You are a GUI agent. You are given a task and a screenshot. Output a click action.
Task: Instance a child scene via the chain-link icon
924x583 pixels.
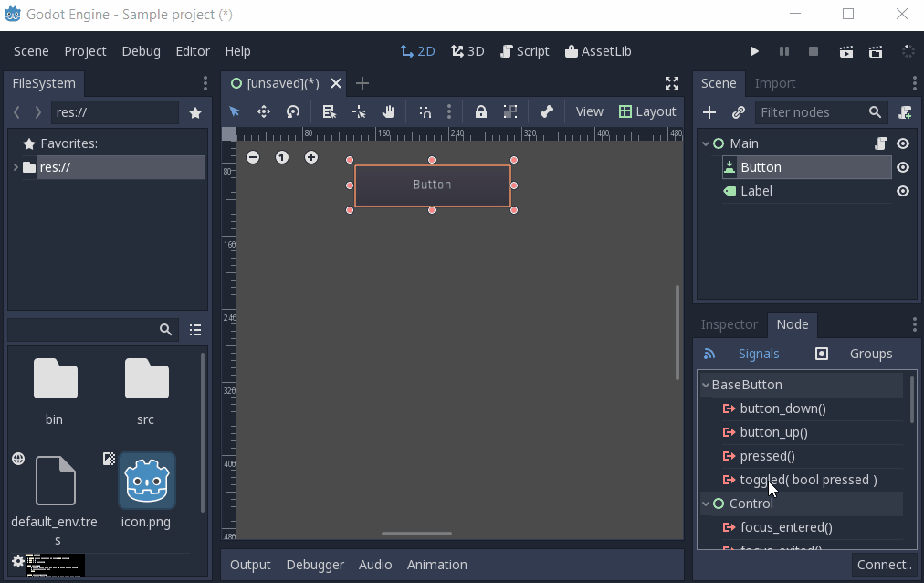tap(738, 112)
